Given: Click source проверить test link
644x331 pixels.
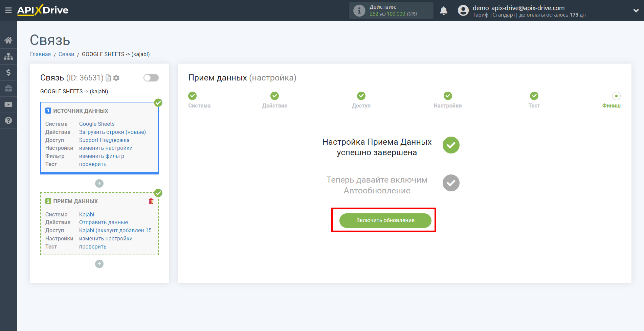Looking at the screenshot, I should pos(93,164).
